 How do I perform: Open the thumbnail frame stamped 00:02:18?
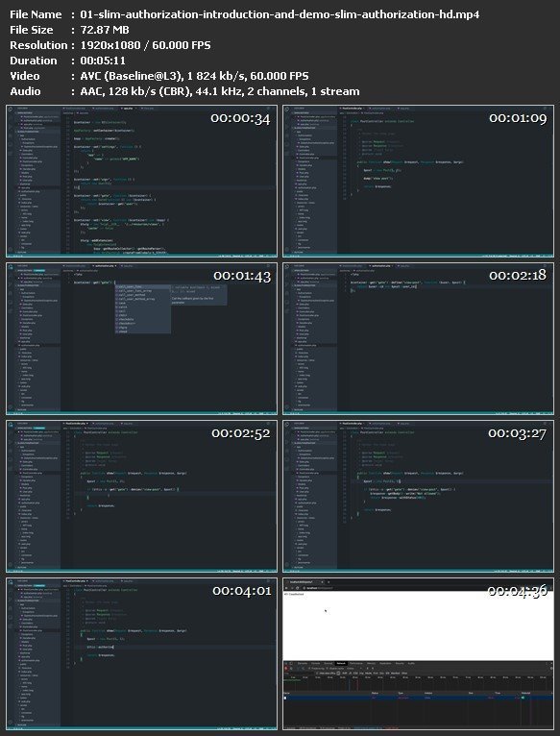[x=418, y=338]
